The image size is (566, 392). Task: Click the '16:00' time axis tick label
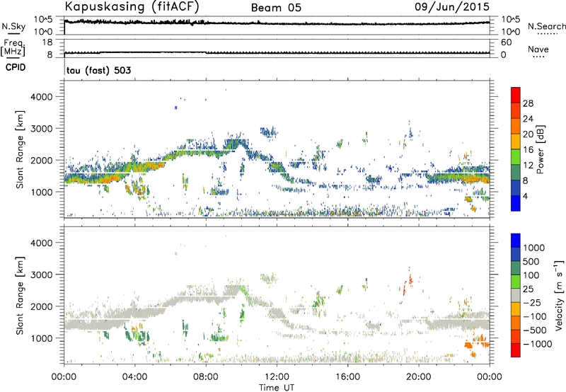[x=347, y=377]
